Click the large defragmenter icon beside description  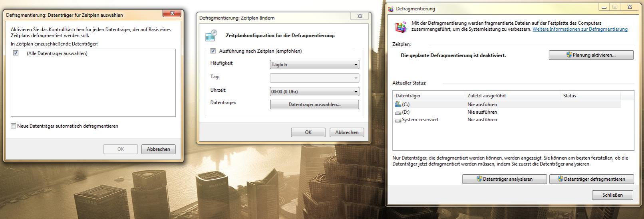pos(400,27)
